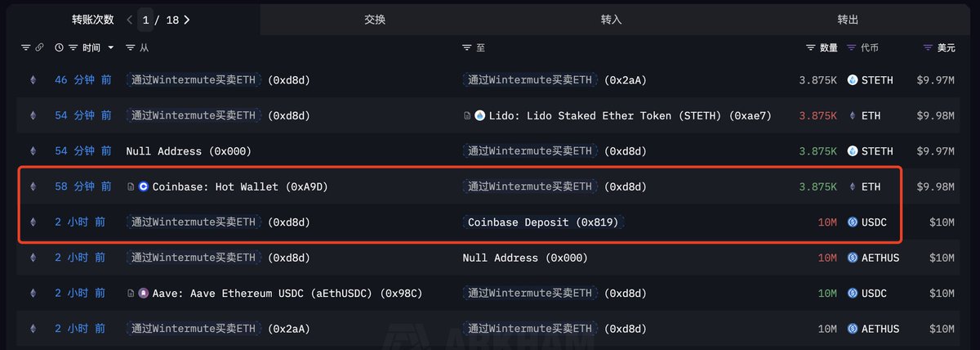Click the page number field showing 1

click(x=145, y=20)
